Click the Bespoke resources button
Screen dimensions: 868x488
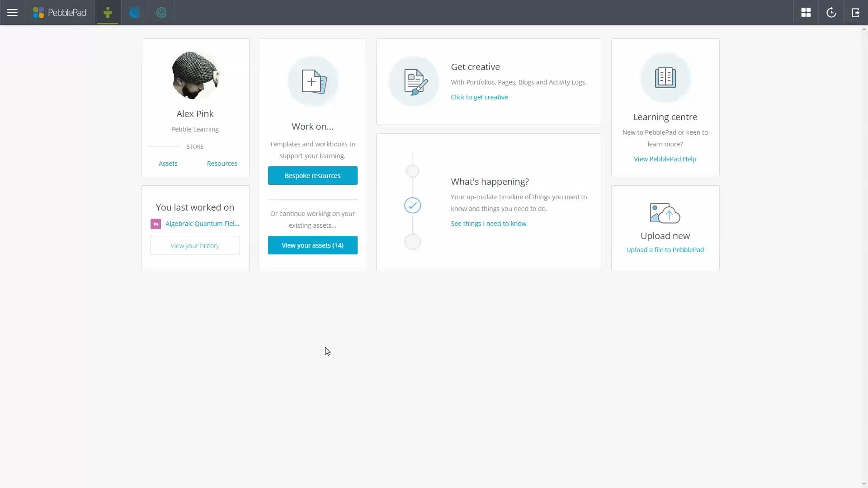pos(312,175)
